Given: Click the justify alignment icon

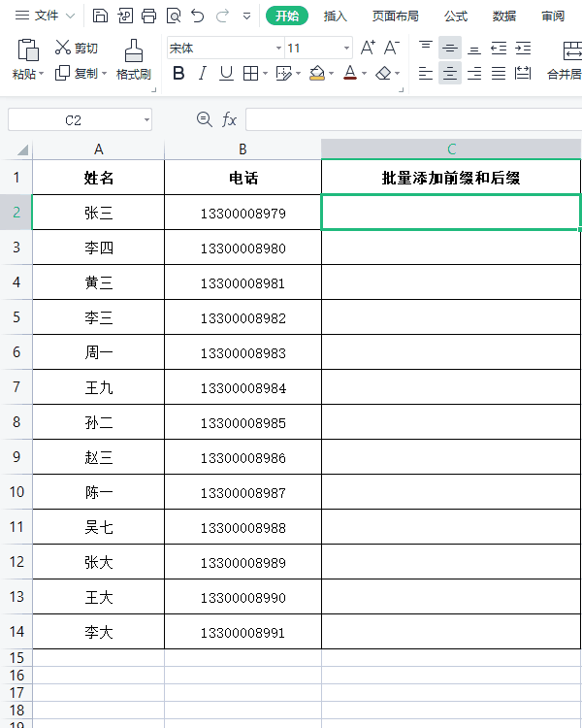Looking at the screenshot, I should tap(499, 73).
